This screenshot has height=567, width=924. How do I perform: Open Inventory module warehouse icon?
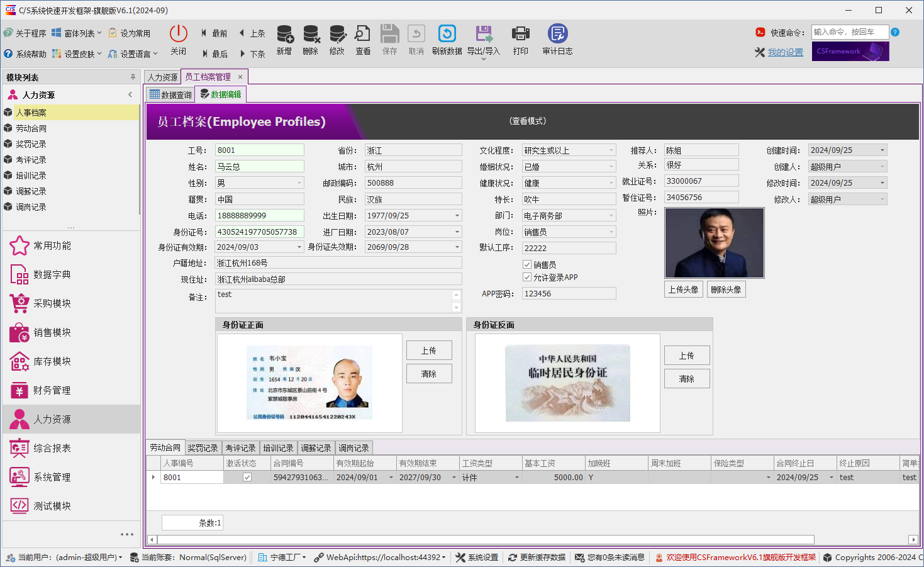pos(19,361)
